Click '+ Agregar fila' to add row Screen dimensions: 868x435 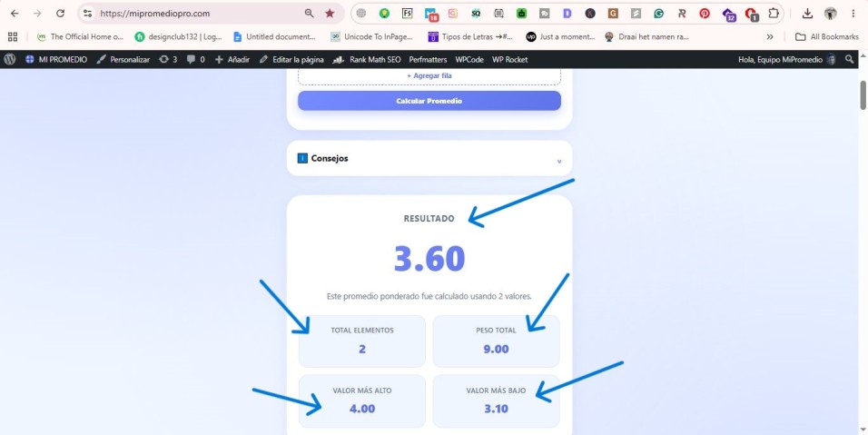point(429,75)
